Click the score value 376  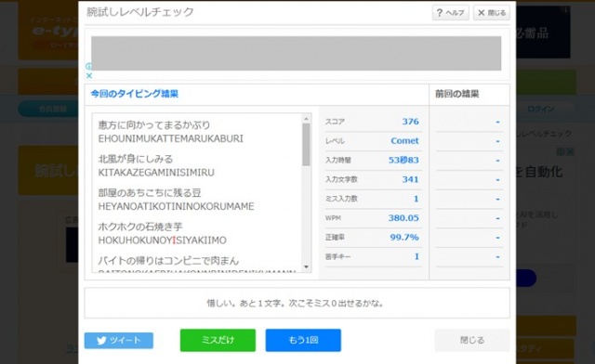point(410,122)
